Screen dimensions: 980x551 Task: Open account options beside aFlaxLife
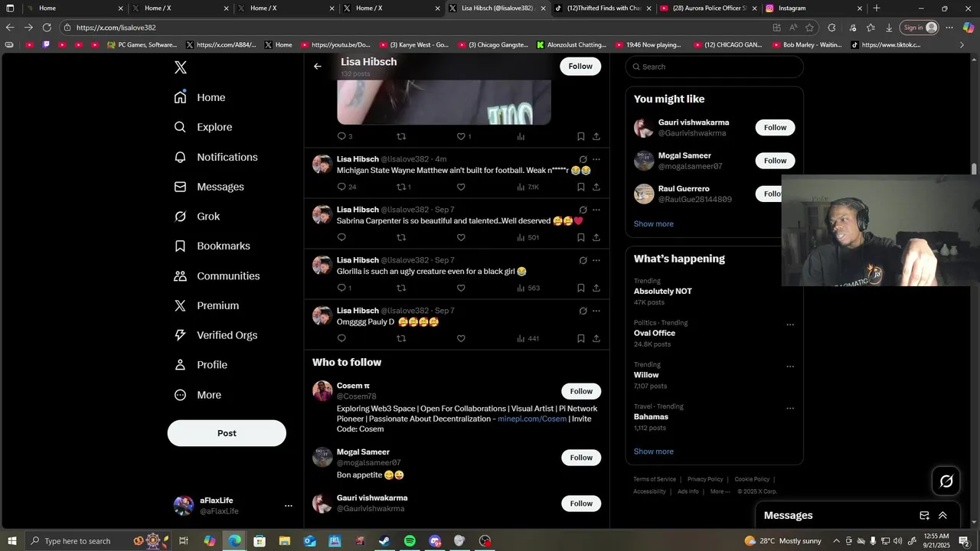289,506
